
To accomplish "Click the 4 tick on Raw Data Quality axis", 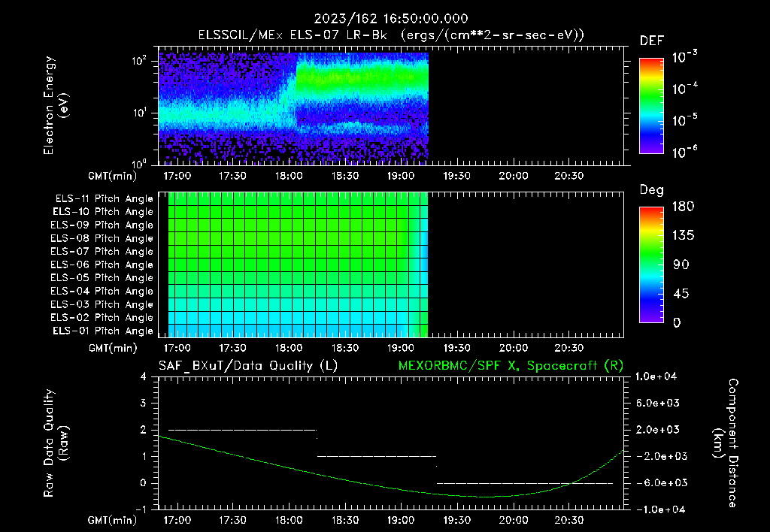I will click(x=144, y=376).
